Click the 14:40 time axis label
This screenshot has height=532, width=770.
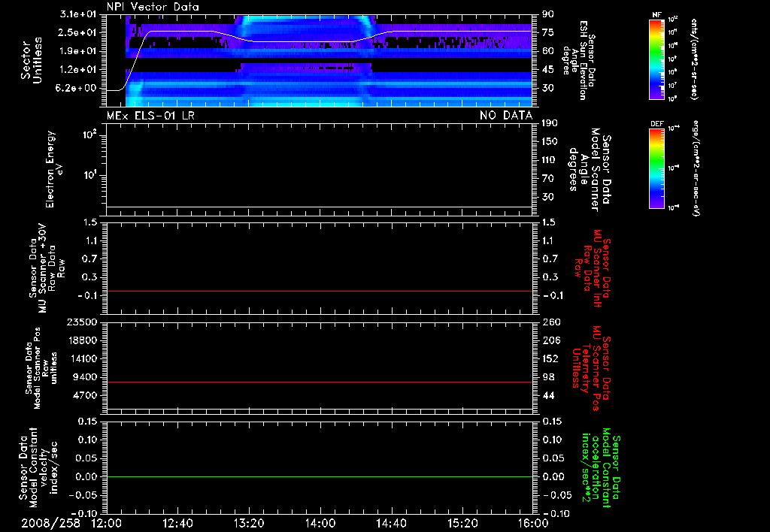391,523
